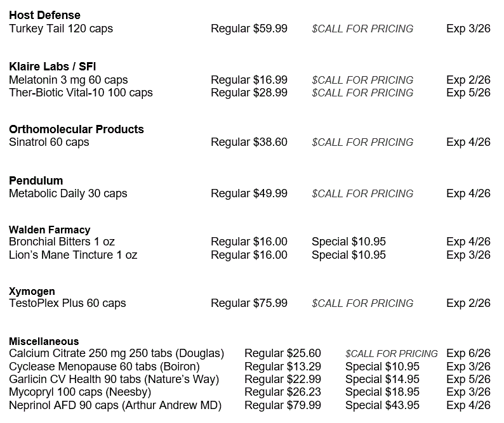Click the Xymogen brand heading
This screenshot has width=504, height=423.
pyautogui.click(x=32, y=291)
